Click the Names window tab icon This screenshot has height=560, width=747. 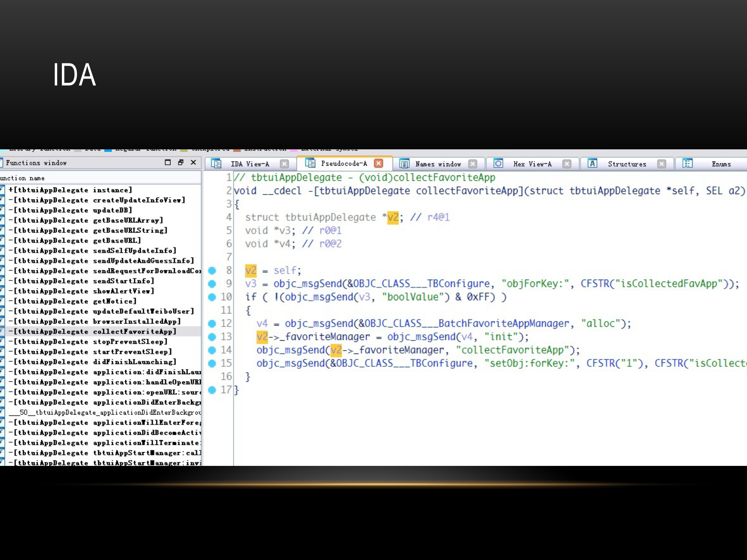tap(404, 164)
